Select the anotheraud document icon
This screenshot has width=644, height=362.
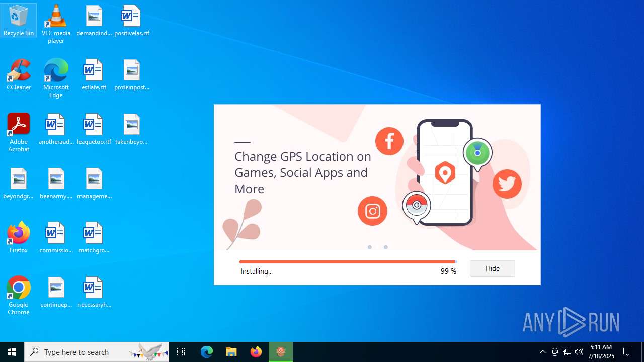click(56, 129)
